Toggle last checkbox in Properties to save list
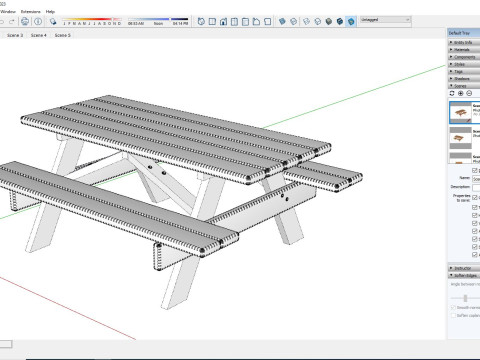480x360 pixels. click(x=475, y=255)
